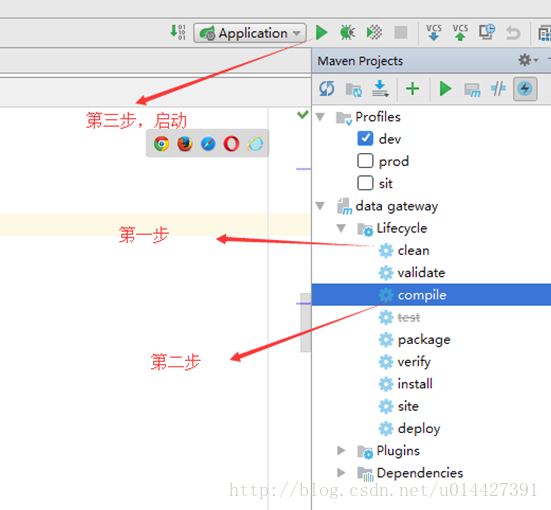Screen dimensions: 551x510
Task: Collapse the data gateway project node
Action: [x=320, y=206]
